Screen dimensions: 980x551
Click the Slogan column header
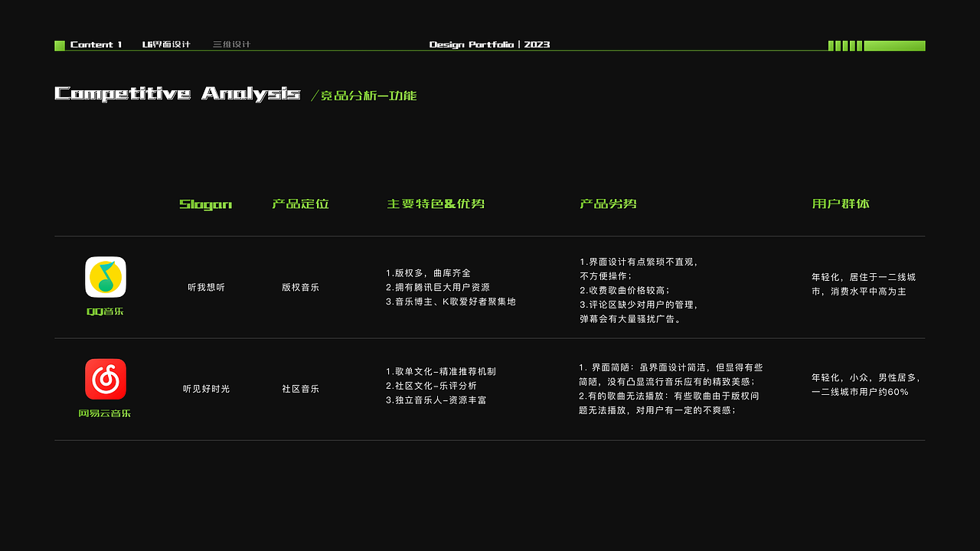tap(205, 204)
